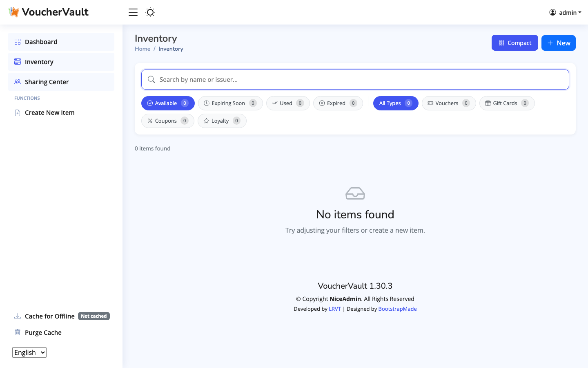Click the Not cached status badge
Image resolution: width=588 pixels, height=368 pixels.
(x=94, y=316)
